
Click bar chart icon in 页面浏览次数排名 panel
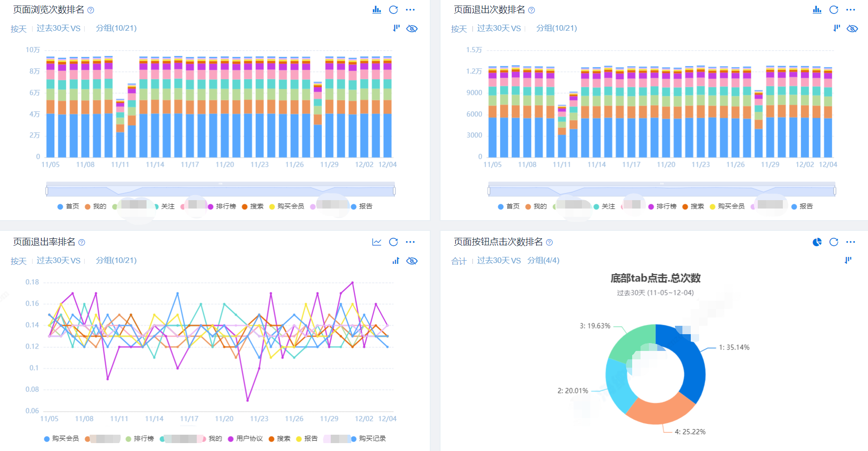pyautogui.click(x=377, y=10)
